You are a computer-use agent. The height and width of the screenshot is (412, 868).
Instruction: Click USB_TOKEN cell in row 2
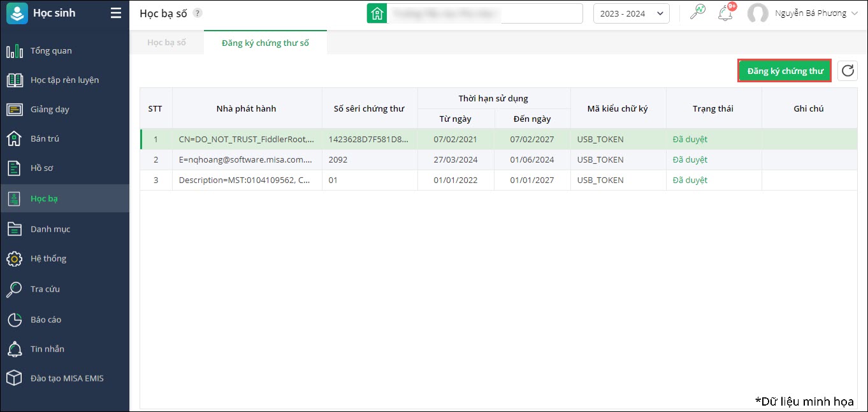[x=618, y=159]
